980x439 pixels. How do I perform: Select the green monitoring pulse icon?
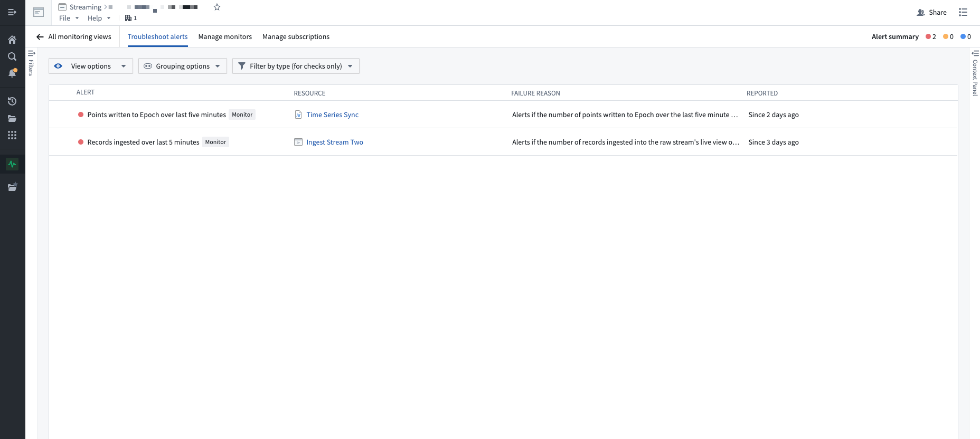pos(12,164)
